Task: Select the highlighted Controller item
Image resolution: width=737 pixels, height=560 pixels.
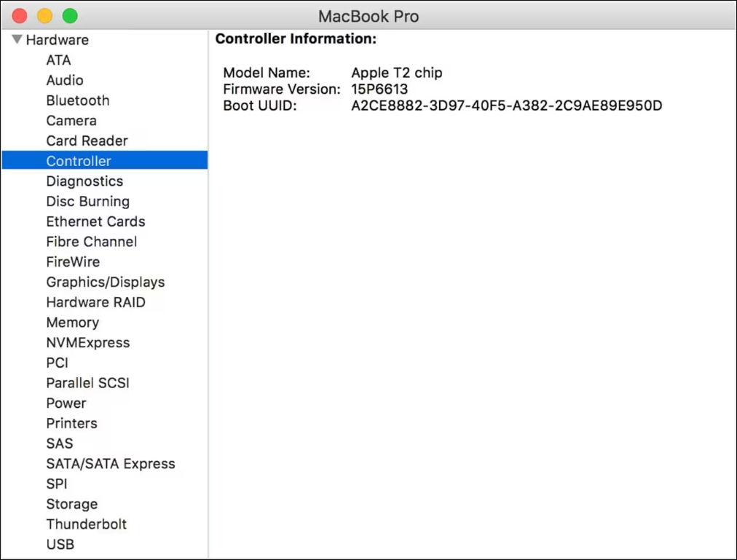Action: pyautogui.click(x=105, y=160)
